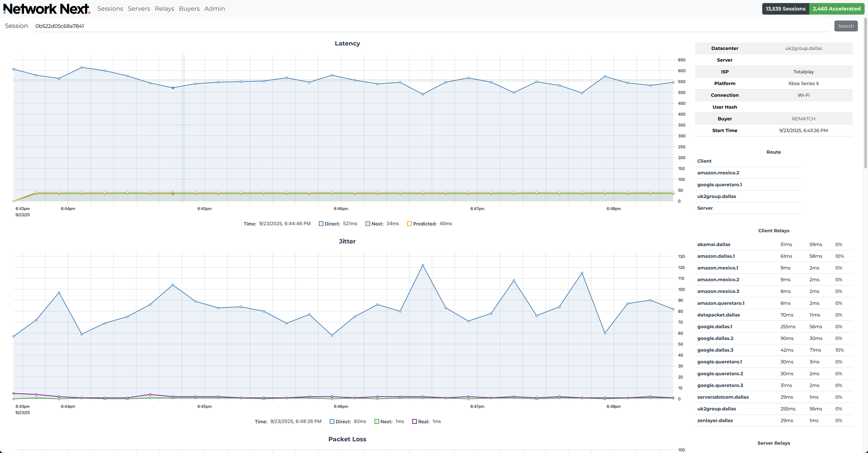Select the zenlayer.dallas client relay
Image resolution: width=868 pixels, height=453 pixels.
click(715, 420)
